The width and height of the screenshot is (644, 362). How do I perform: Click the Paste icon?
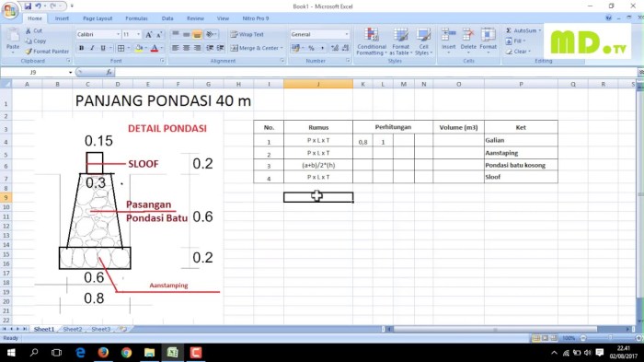point(13,36)
